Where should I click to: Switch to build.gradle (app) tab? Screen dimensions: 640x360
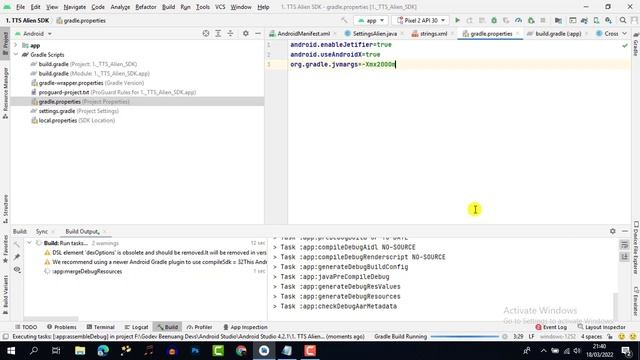558,33
